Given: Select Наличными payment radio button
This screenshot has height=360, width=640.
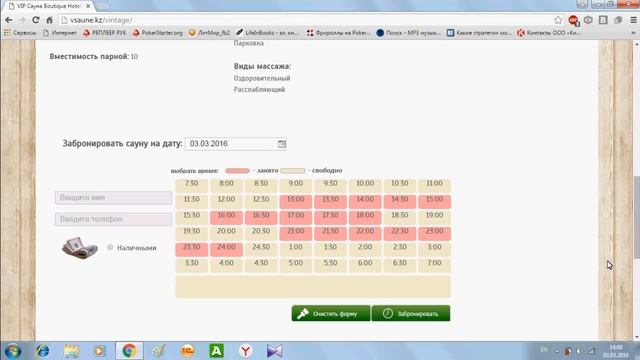Looking at the screenshot, I should pyautogui.click(x=110, y=247).
